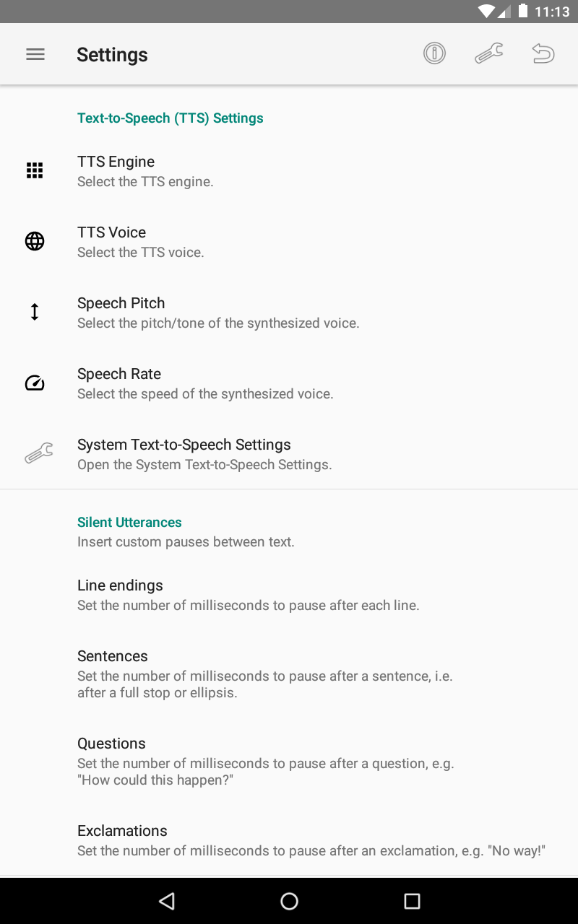Tap the undo arrow icon
The height and width of the screenshot is (924, 578).
click(543, 53)
